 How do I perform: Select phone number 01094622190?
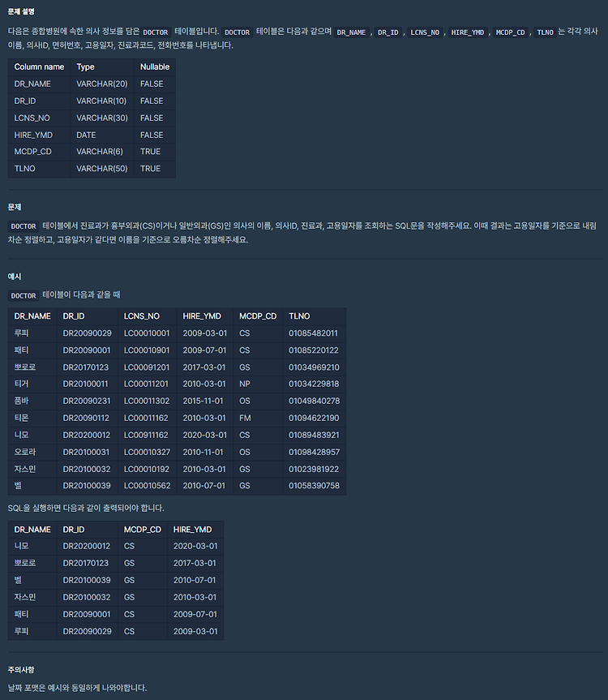click(314, 418)
